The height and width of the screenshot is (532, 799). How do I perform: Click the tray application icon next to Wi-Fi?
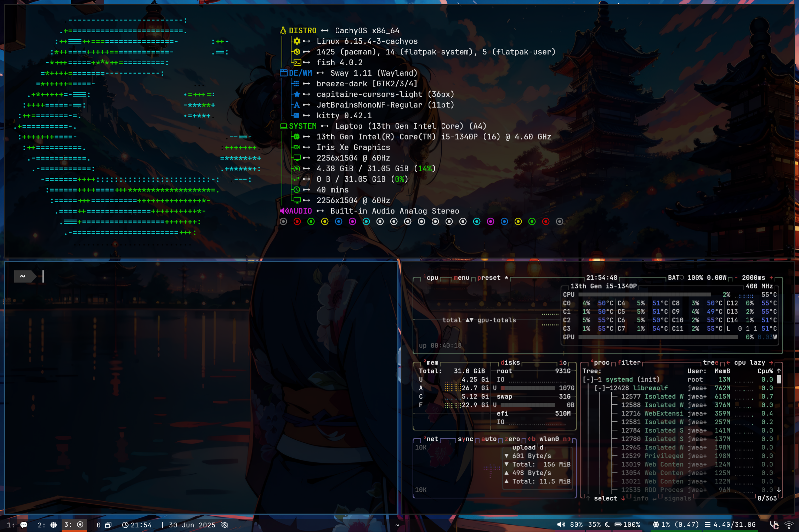[x=775, y=525]
